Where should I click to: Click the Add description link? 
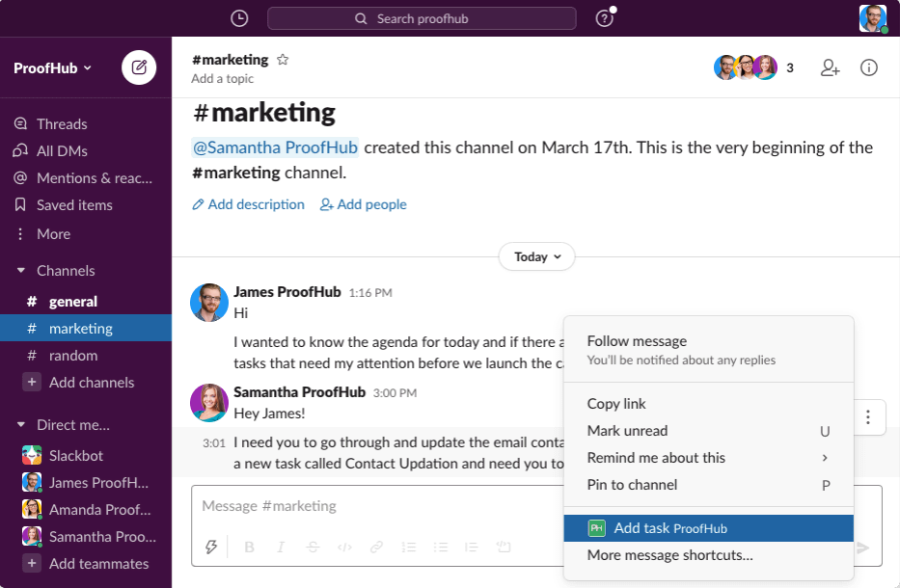pyautogui.click(x=248, y=204)
